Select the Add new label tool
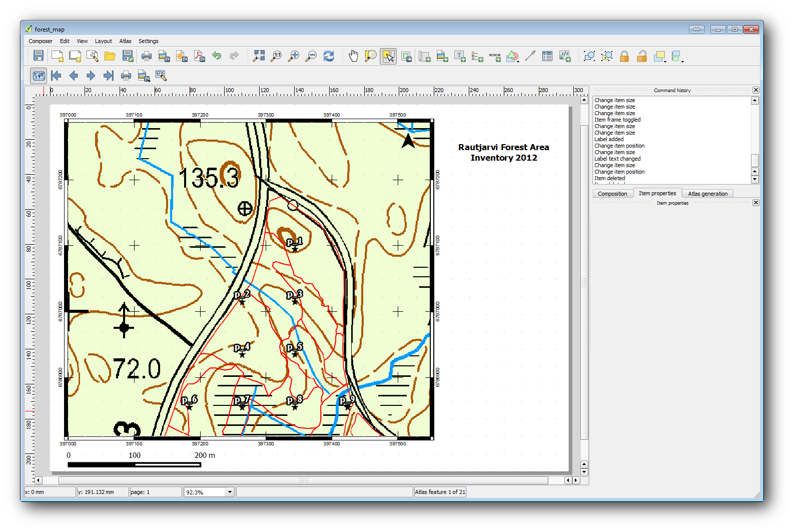Screen dimensions: 794x532 (460, 56)
